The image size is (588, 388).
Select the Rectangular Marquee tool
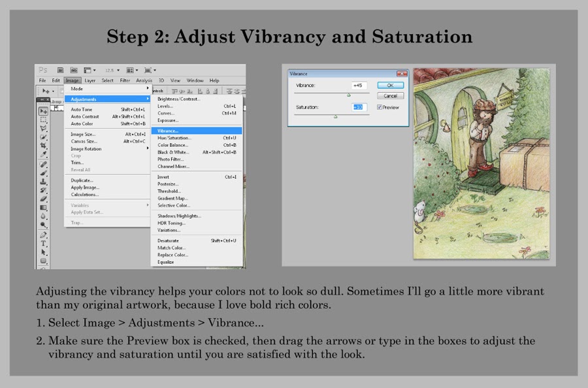click(44, 120)
